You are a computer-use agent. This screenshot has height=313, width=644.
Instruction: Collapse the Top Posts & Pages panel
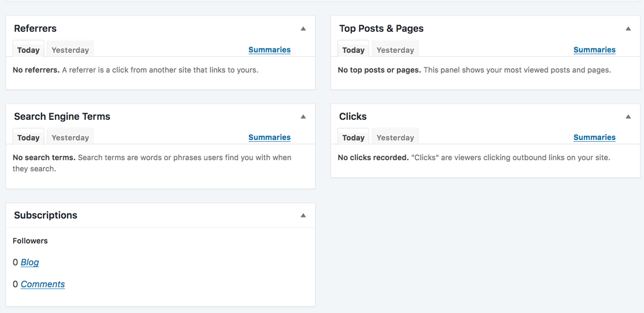pyautogui.click(x=628, y=28)
